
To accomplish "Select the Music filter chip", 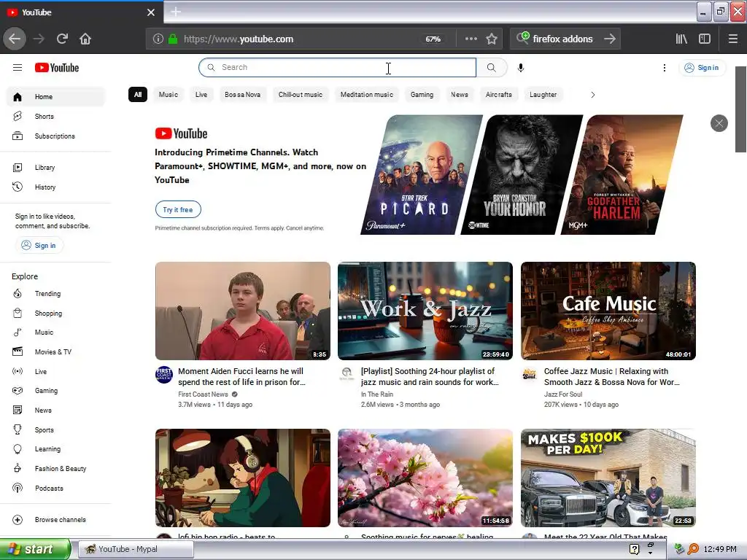I will pyautogui.click(x=169, y=95).
